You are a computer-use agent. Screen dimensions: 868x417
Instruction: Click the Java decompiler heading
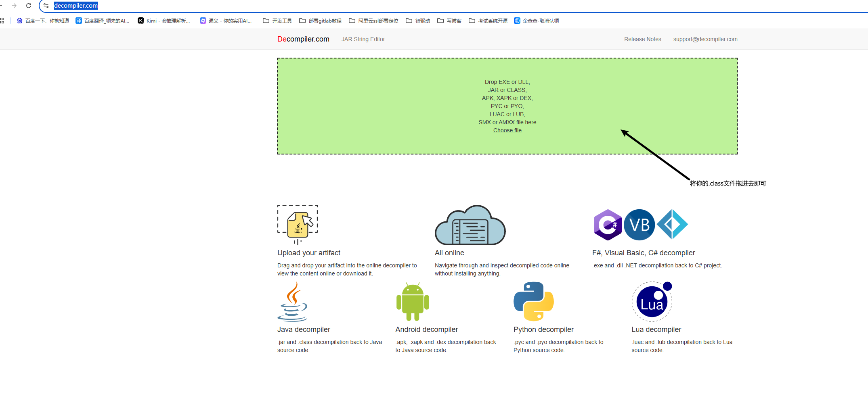(x=304, y=329)
